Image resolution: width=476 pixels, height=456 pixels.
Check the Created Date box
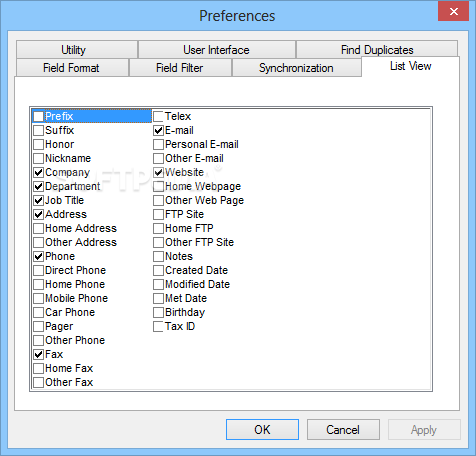(x=158, y=270)
